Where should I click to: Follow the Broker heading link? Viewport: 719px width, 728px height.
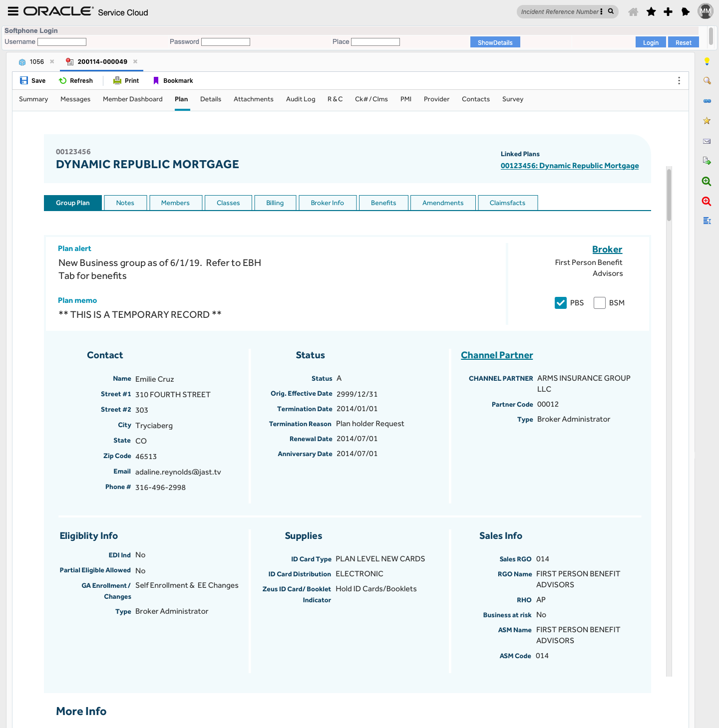tap(607, 249)
